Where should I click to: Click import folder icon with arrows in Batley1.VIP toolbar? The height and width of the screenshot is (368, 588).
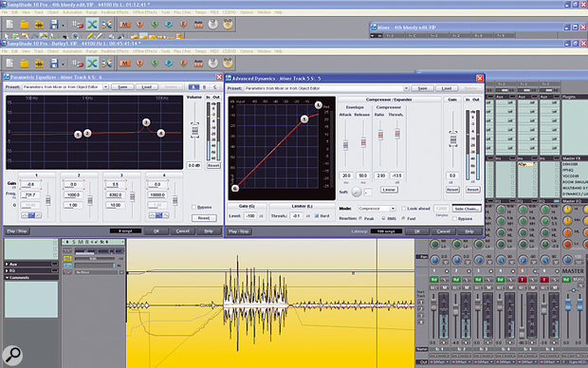(x=39, y=63)
